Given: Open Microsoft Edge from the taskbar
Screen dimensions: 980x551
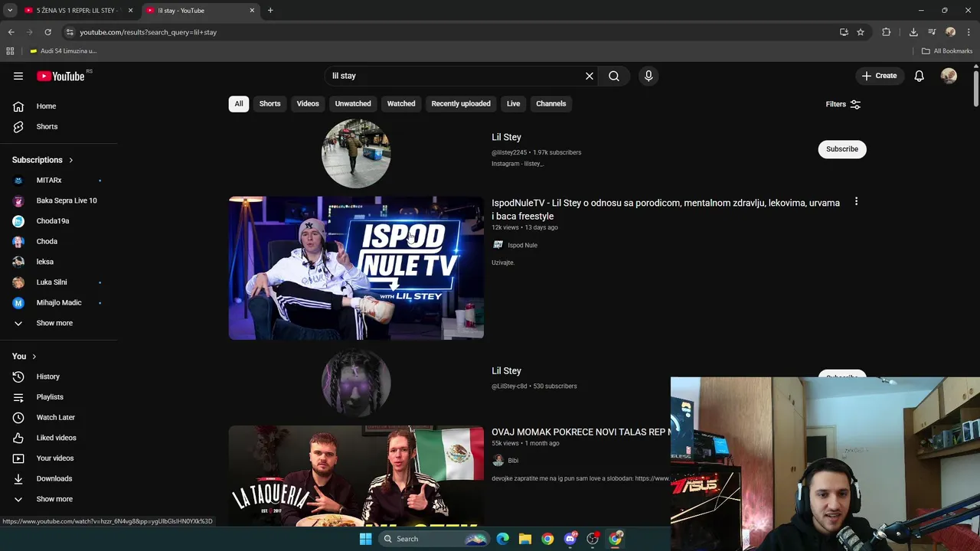Looking at the screenshot, I should pos(503,539).
